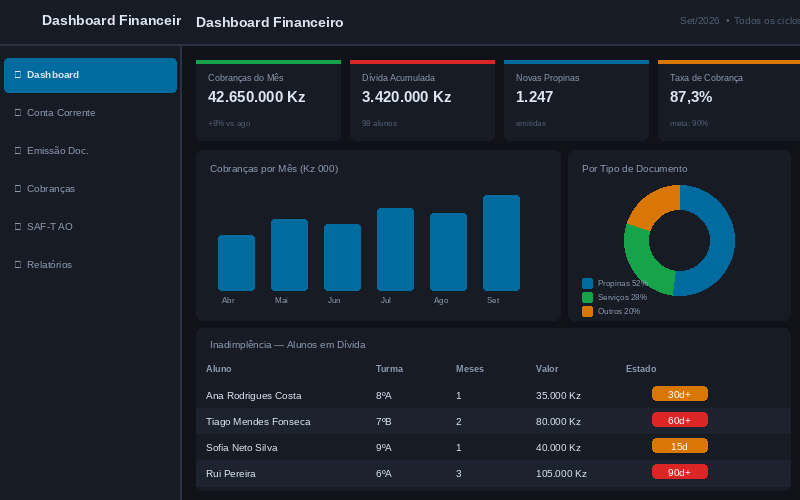800x500 pixels.
Task: Click the Ago bar in chart
Action: (x=448, y=252)
